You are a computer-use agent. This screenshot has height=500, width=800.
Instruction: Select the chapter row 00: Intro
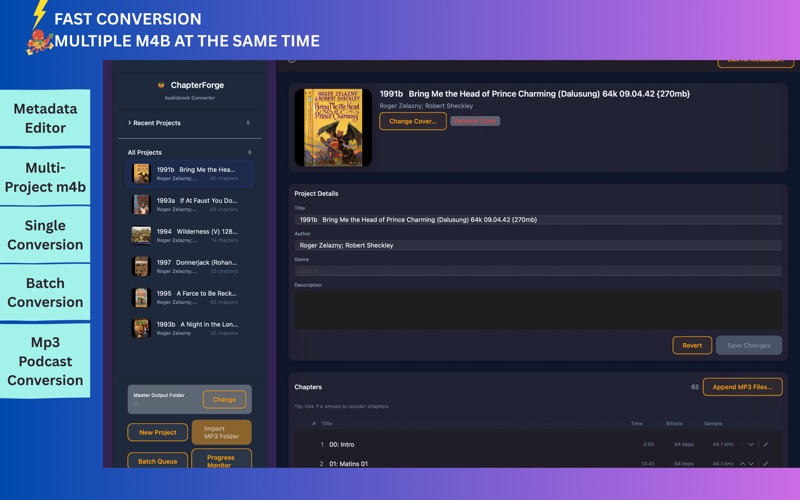[538, 444]
